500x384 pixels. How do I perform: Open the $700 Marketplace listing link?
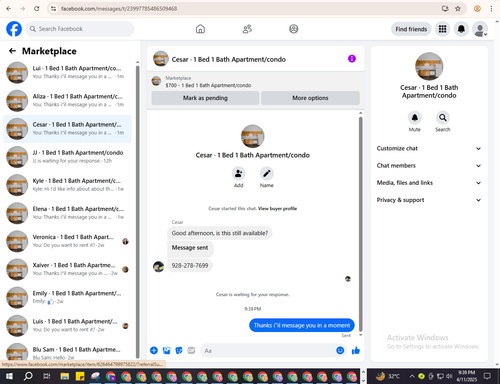208,85
